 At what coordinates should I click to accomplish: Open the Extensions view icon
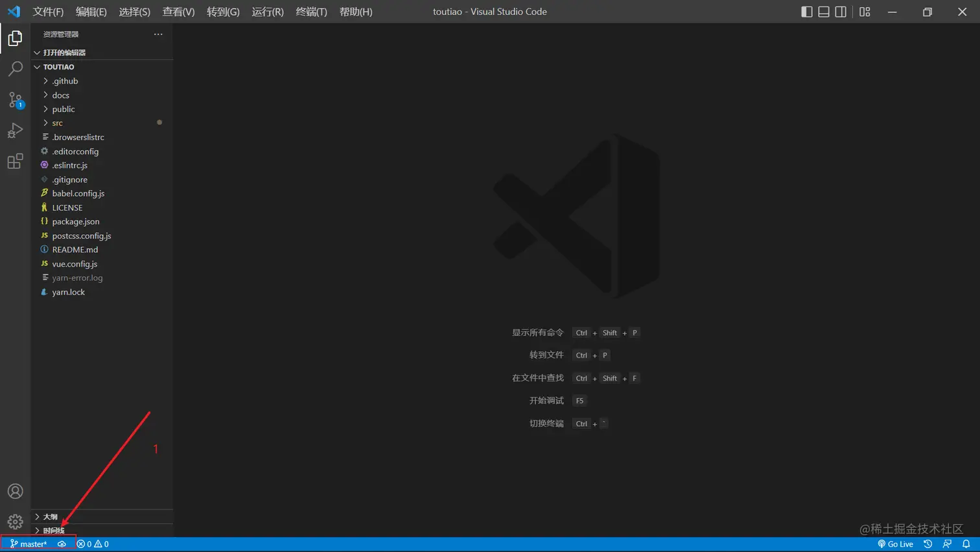(x=15, y=161)
